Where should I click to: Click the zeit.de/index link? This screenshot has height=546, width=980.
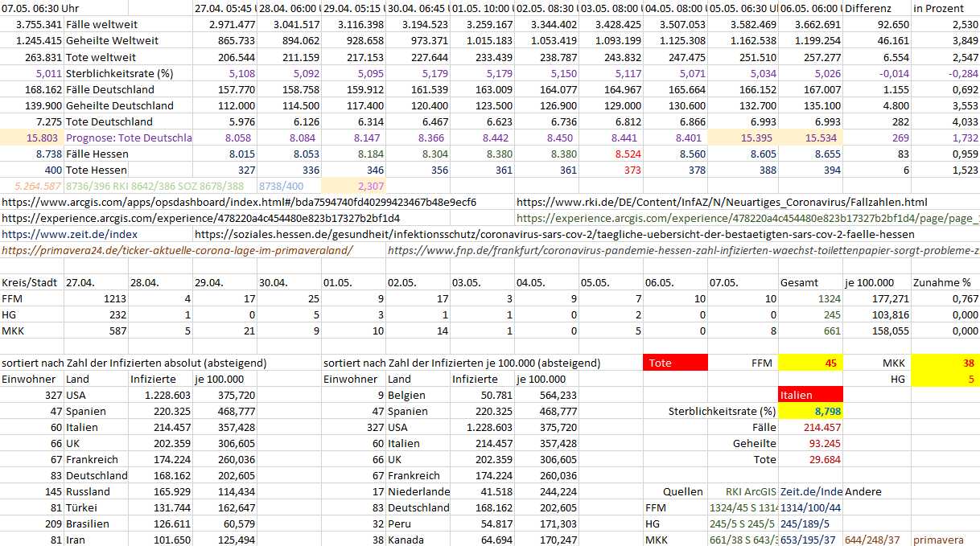click(69, 234)
